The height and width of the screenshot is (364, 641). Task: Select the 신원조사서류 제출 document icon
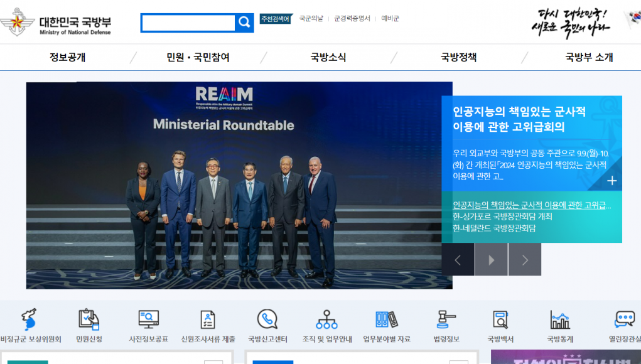click(208, 319)
